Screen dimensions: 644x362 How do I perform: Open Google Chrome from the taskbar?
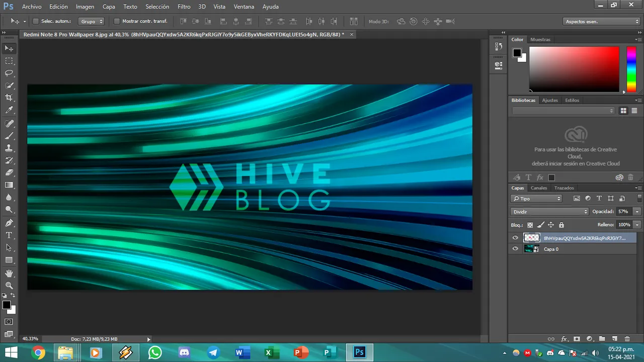[38, 352]
